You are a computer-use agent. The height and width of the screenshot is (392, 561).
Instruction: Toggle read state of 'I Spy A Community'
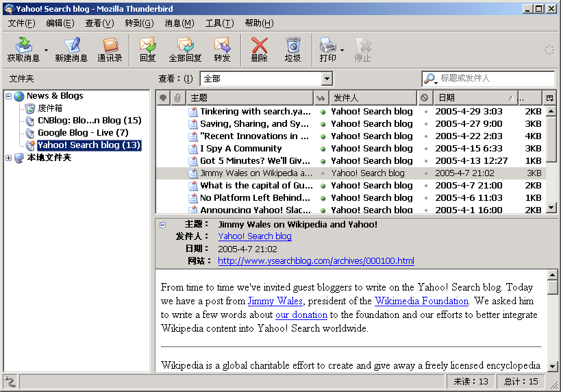tap(323, 149)
